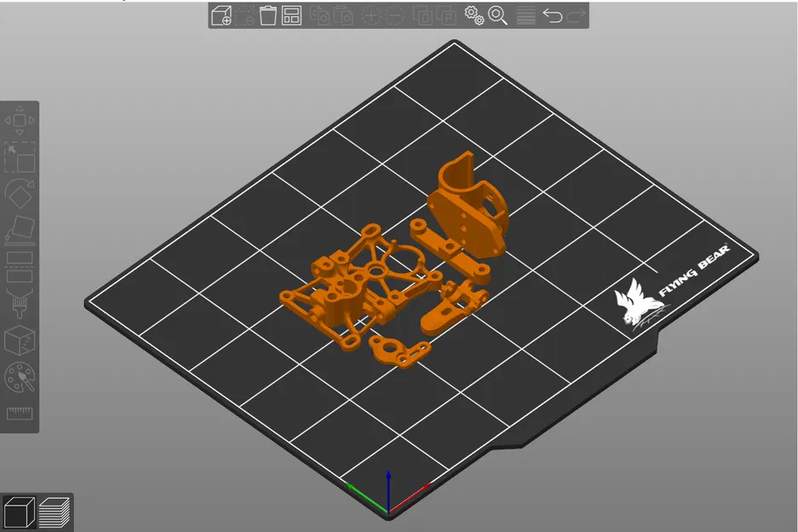Screen dimensions: 798x532
Task: Click the Variable layer height icon
Action: pyautogui.click(x=525, y=15)
